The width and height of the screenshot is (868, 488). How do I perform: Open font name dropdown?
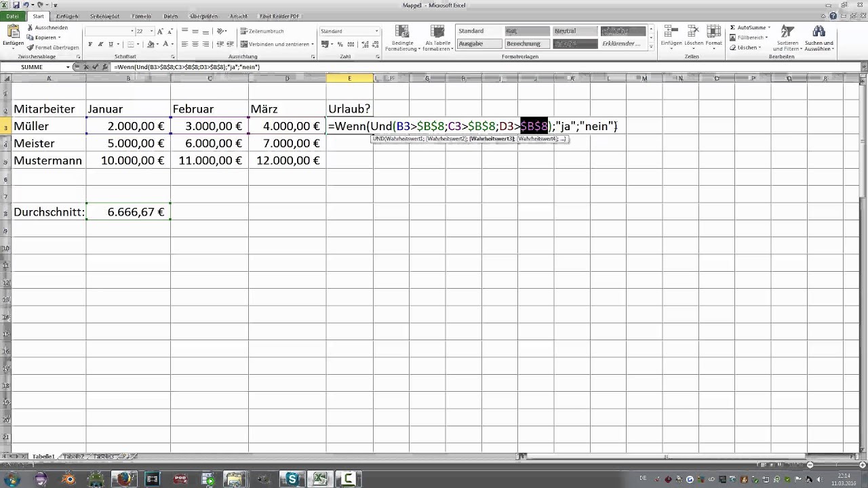132,31
